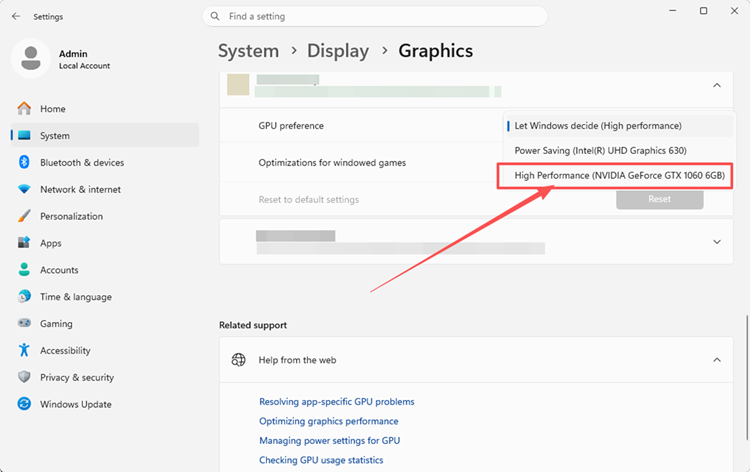Click the Local Account text
Screen dimensions: 750x472
tap(85, 66)
